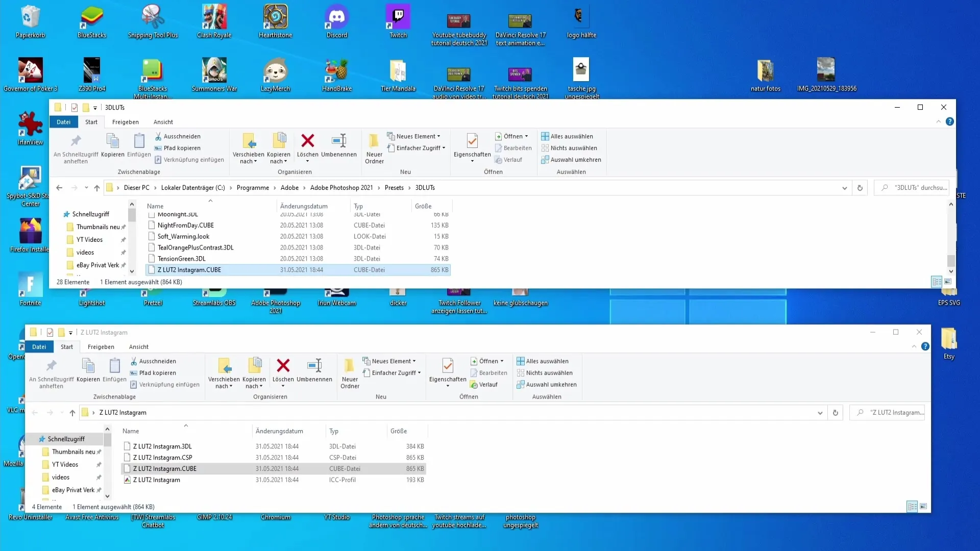Image resolution: width=980 pixels, height=551 pixels.
Task: Open Kopieren nach dropdown in 3DLUTs window
Action: [279, 148]
